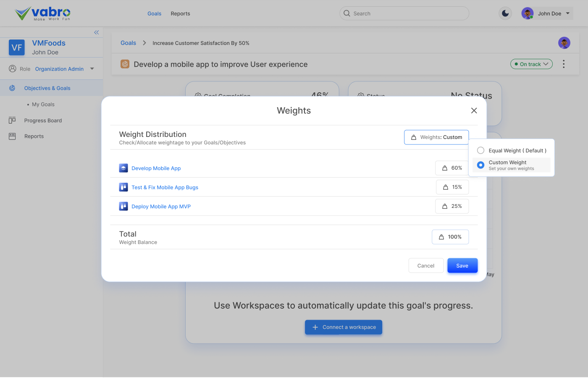Click the Reports sidebar icon
The width and height of the screenshot is (588, 378).
[12, 136]
